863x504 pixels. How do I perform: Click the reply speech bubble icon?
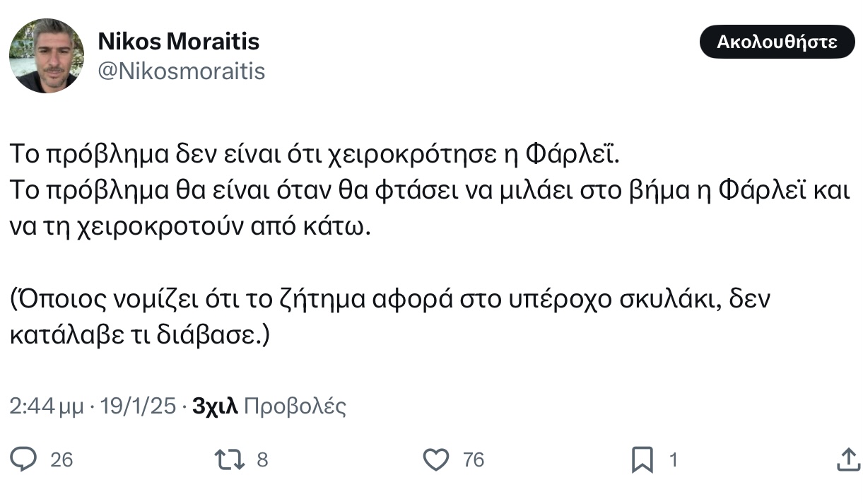pyautogui.click(x=24, y=460)
